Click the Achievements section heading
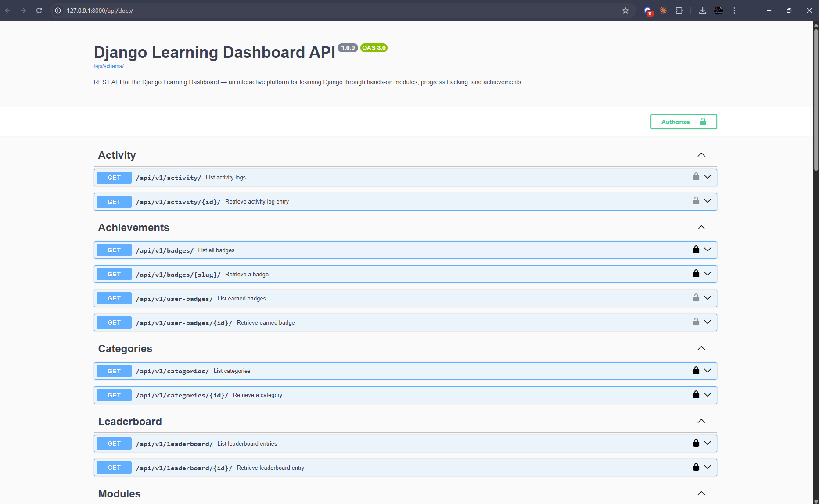 coord(133,228)
